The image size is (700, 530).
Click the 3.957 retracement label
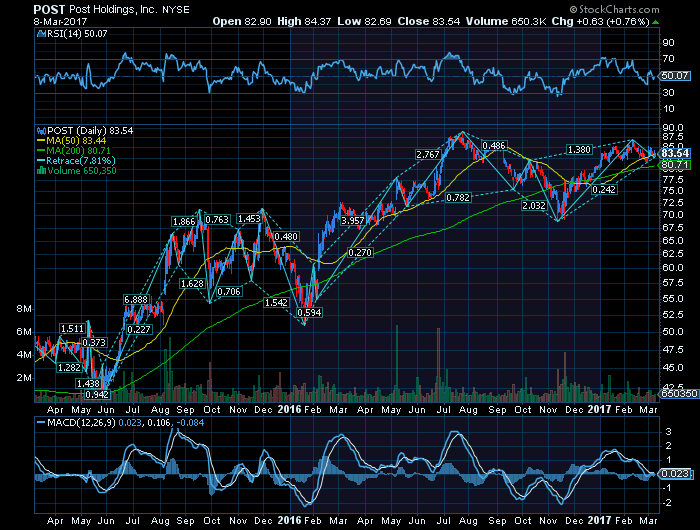click(x=353, y=221)
